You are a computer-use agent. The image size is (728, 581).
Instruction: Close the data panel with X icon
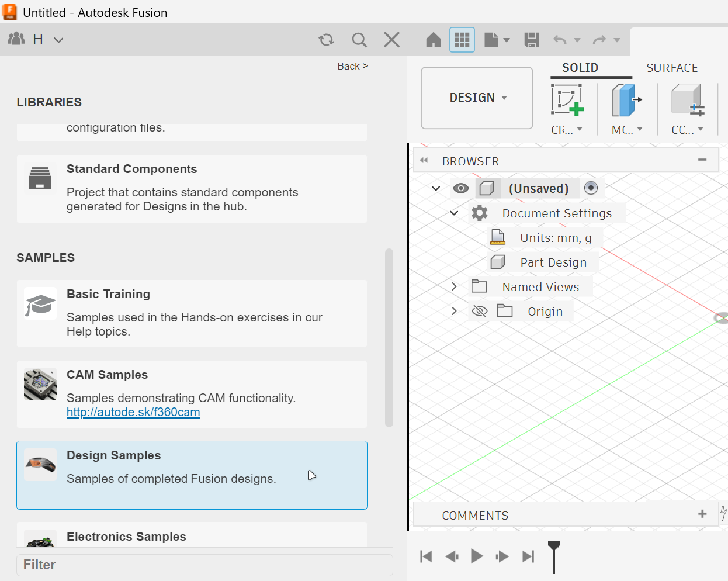pos(392,40)
